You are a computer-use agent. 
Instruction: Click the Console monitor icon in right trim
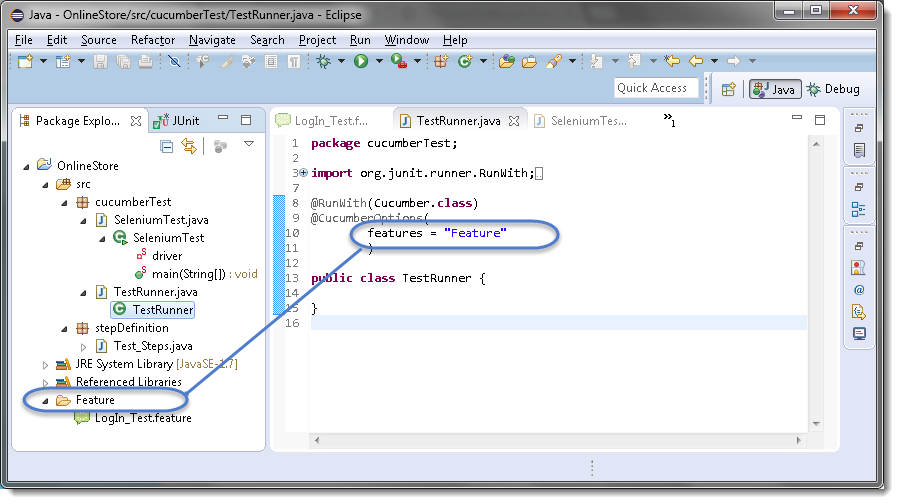click(x=859, y=334)
